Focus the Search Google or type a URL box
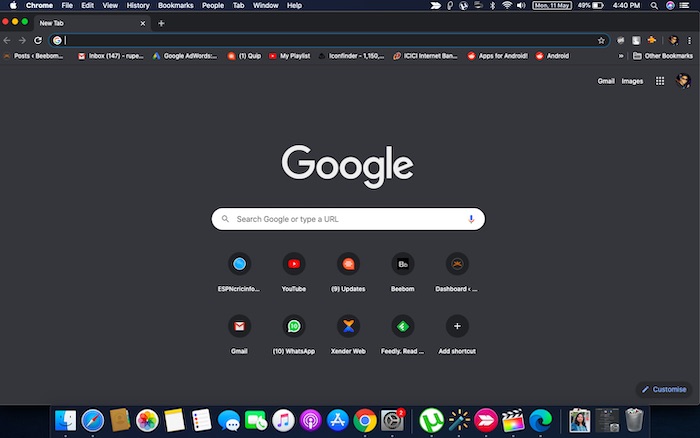The height and width of the screenshot is (438, 700). [x=348, y=219]
